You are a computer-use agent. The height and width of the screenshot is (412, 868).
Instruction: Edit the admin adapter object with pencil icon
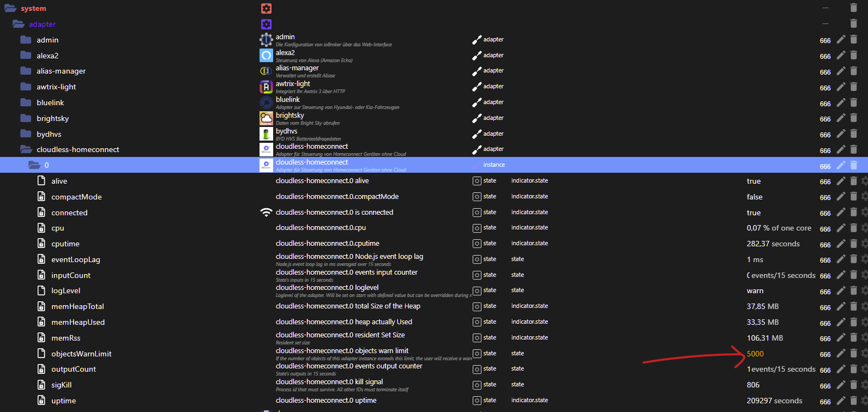pyautogui.click(x=841, y=40)
